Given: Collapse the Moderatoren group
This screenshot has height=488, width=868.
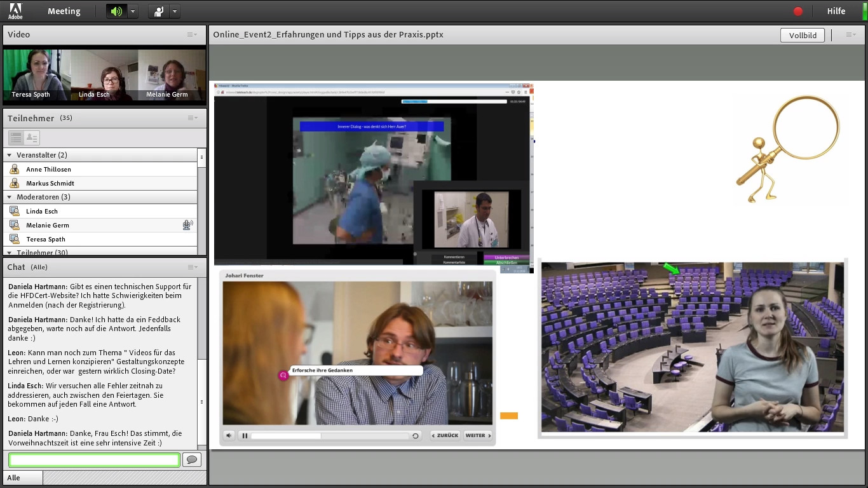Looking at the screenshot, I should click(9, 197).
